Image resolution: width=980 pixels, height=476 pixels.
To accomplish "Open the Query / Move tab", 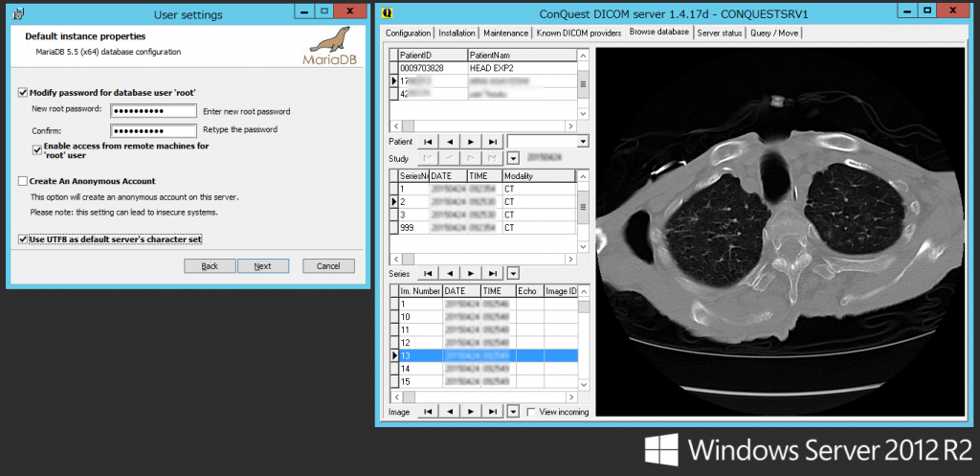I will (773, 34).
